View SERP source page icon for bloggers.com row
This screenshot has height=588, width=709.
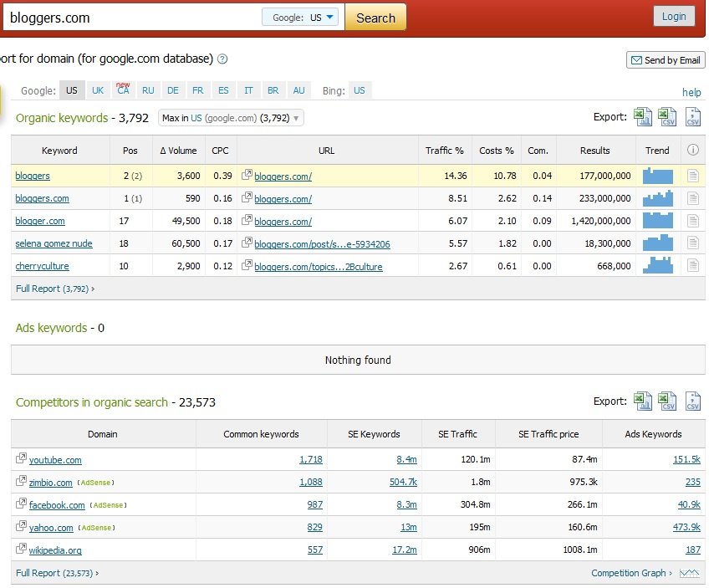[693, 198]
